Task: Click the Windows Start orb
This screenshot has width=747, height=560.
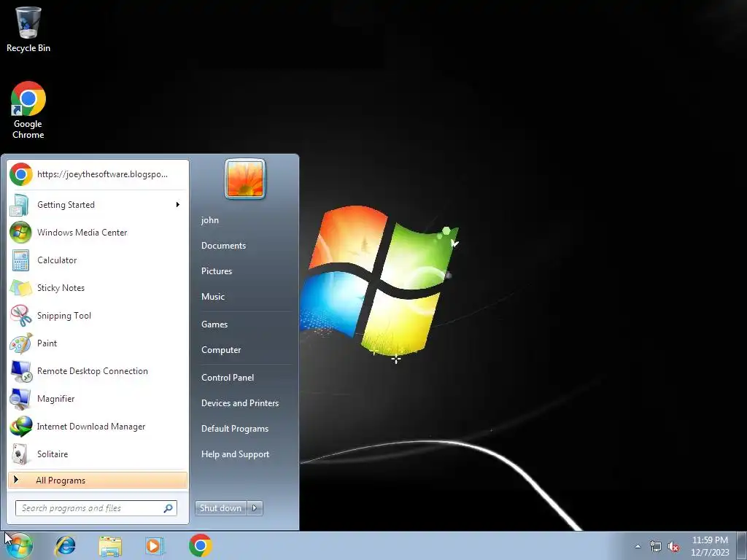Action: coord(19,545)
